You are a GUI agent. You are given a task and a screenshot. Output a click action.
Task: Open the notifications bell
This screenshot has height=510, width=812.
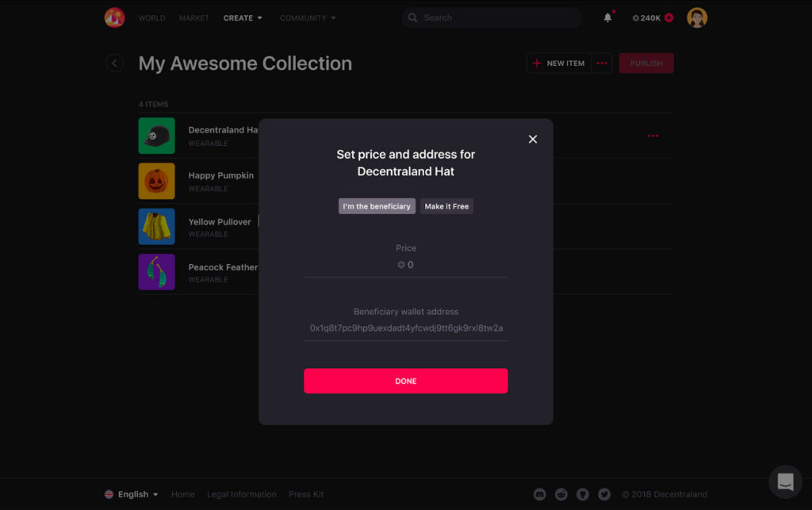tap(608, 17)
